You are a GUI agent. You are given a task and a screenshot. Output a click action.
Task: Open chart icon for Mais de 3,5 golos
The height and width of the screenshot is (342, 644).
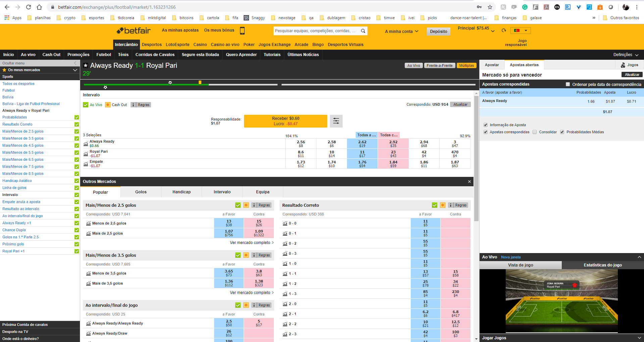tap(88, 283)
